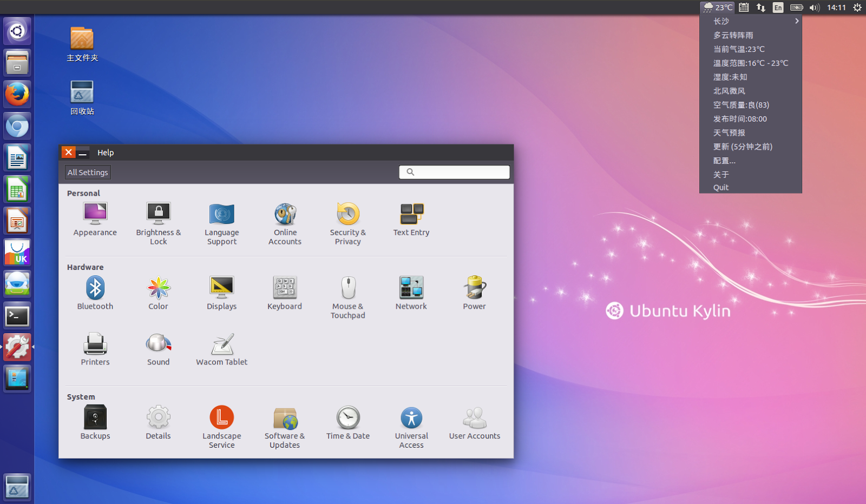Click 天气预报 in the weather menu

[730, 132]
